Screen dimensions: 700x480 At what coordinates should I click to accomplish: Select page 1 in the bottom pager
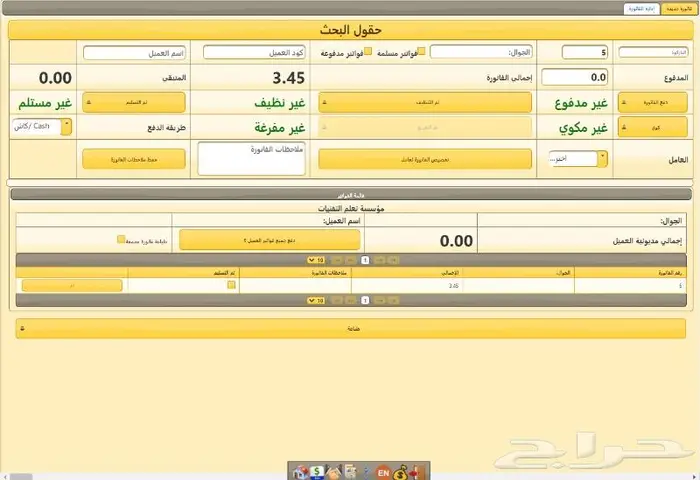[x=365, y=301]
